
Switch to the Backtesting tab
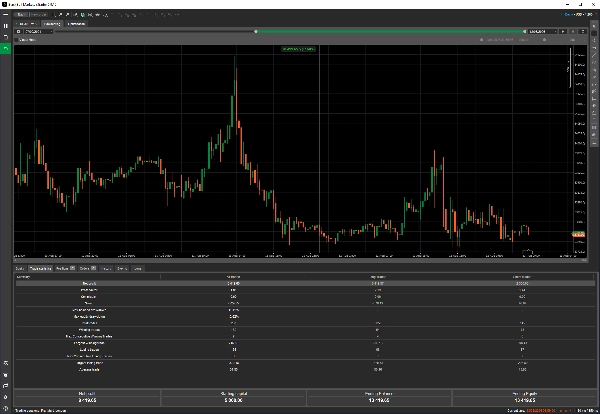(x=52, y=24)
